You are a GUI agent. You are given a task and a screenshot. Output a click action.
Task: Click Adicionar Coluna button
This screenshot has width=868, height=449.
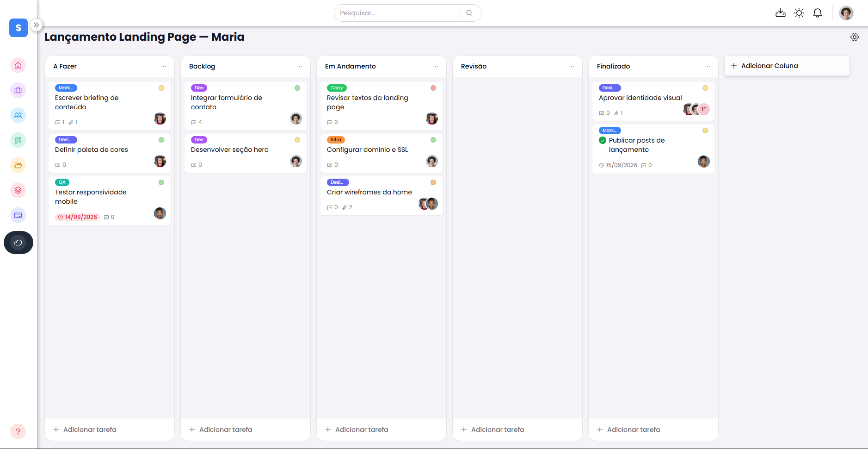coord(787,66)
